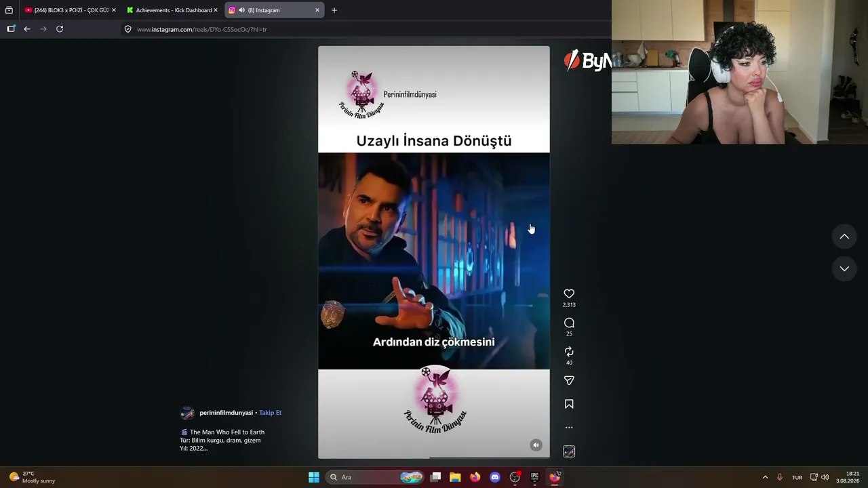Image resolution: width=868 pixels, height=488 pixels.
Task: Follow the account with Takip Et
Action: tap(270, 413)
